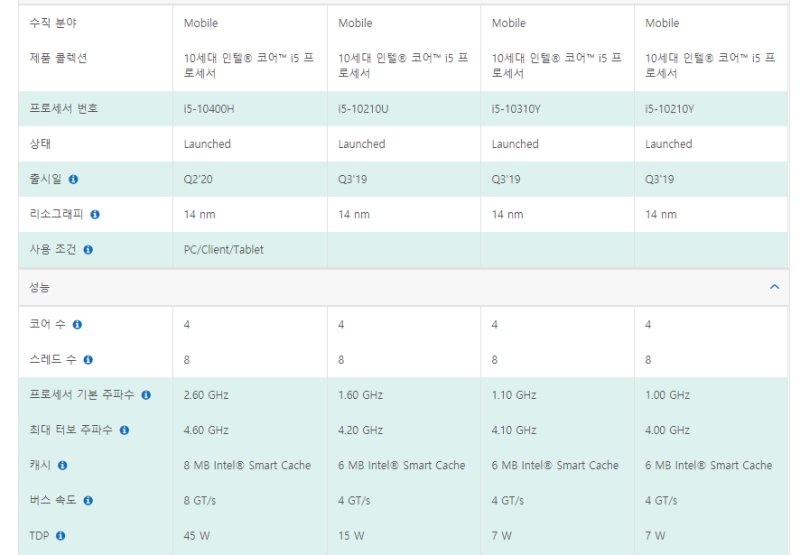Open info icon next to 리소그래피

point(95,215)
